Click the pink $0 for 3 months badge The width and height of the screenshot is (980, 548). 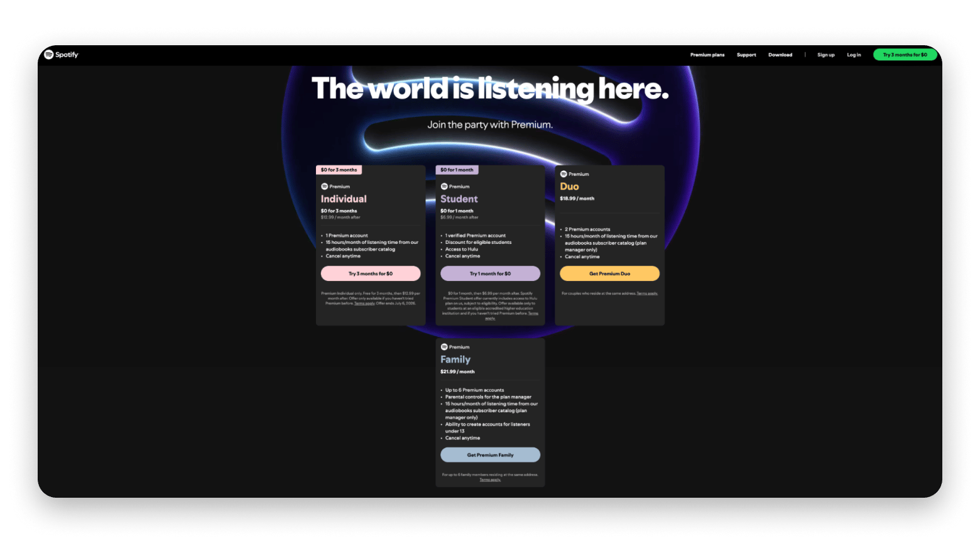pyautogui.click(x=339, y=170)
